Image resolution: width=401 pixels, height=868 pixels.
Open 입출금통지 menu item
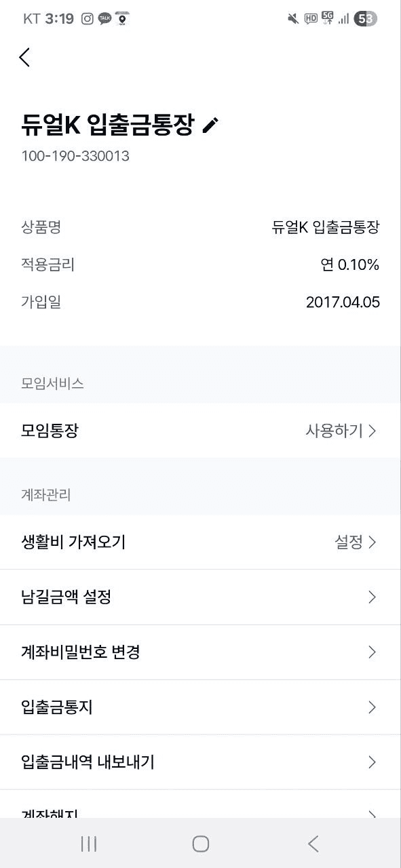click(200, 707)
